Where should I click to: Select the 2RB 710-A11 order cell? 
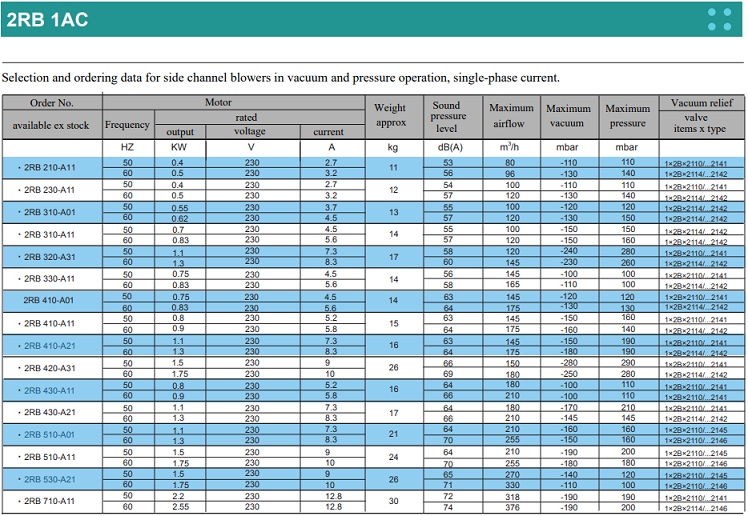pos(51,501)
